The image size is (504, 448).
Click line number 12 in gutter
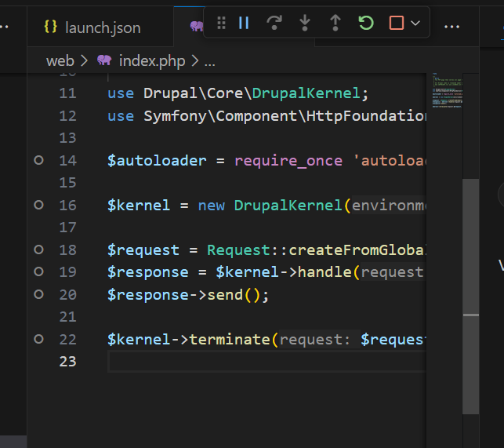pos(68,116)
